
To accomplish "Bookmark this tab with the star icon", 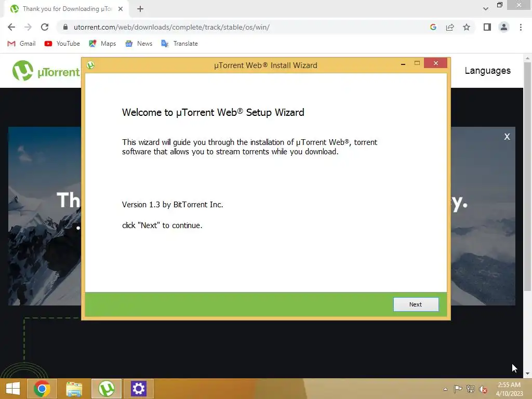I will 467,27.
